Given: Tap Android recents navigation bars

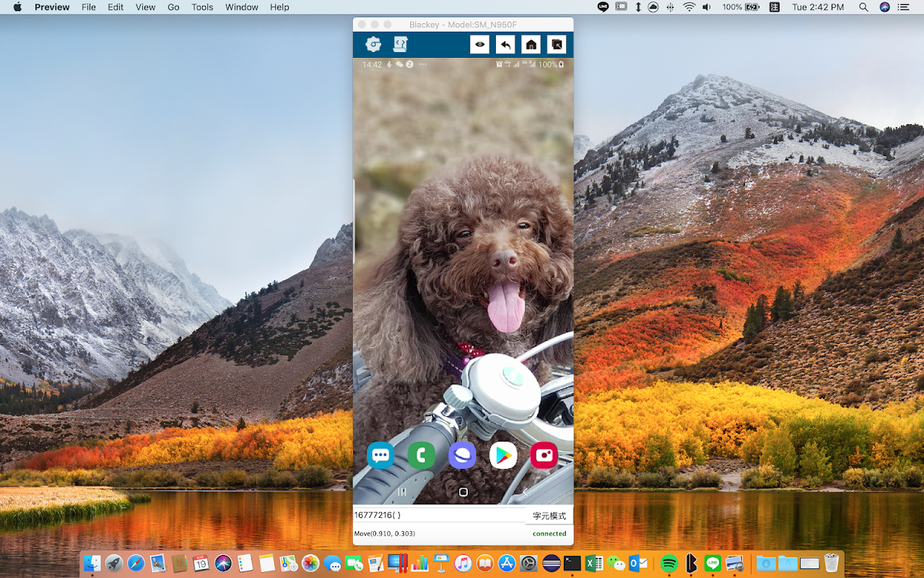Looking at the screenshot, I should click(x=403, y=492).
